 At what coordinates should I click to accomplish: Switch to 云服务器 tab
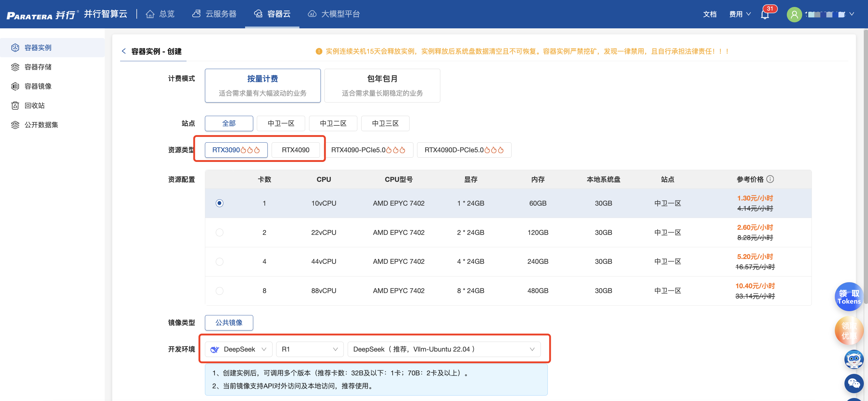pos(214,14)
